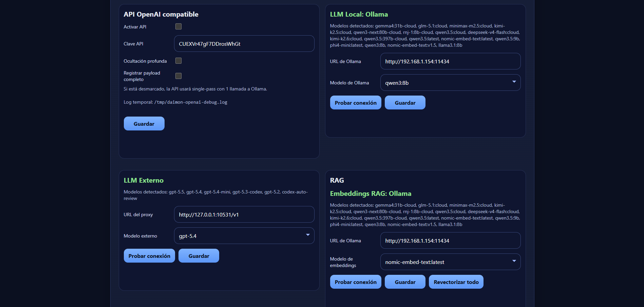The width and height of the screenshot is (644, 307).
Task: Edit URL de Ollama in LLM Local
Action: pos(451,61)
